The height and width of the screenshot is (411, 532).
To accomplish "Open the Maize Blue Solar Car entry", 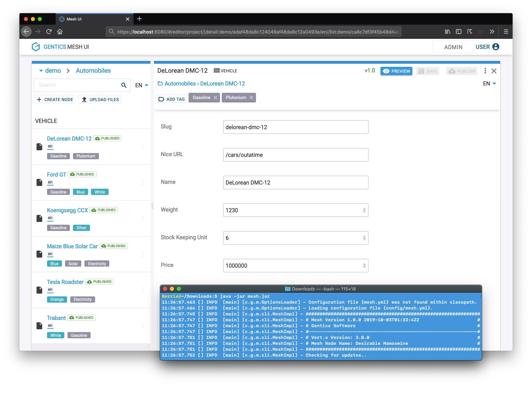I will [x=72, y=246].
